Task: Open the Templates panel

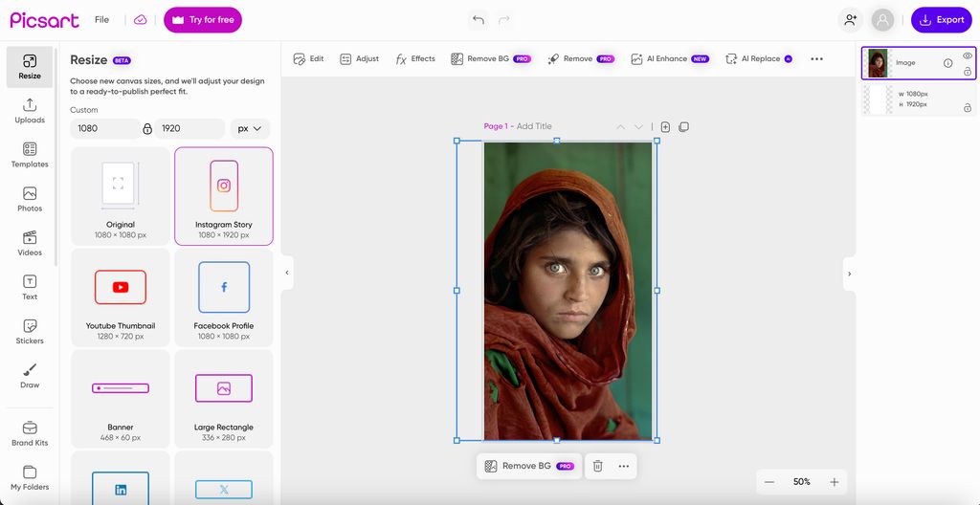Action: 30,155
